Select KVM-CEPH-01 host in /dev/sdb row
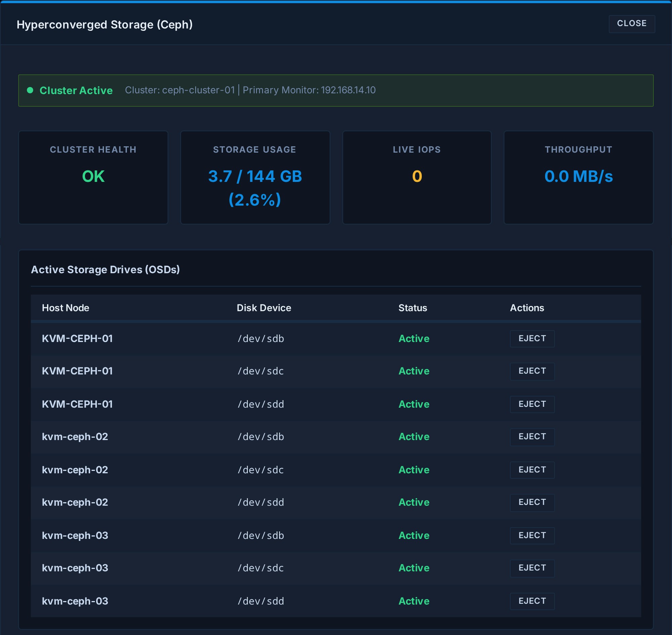The height and width of the screenshot is (635, 672). click(x=77, y=339)
